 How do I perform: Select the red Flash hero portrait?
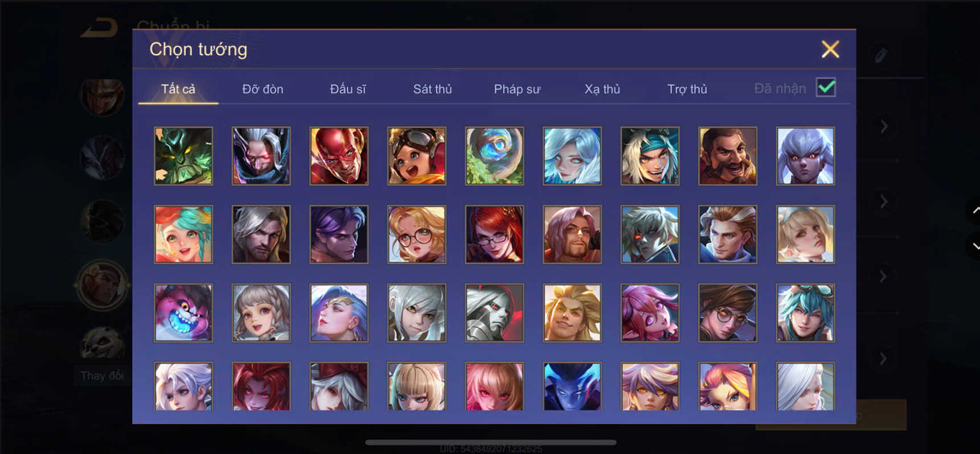(339, 156)
